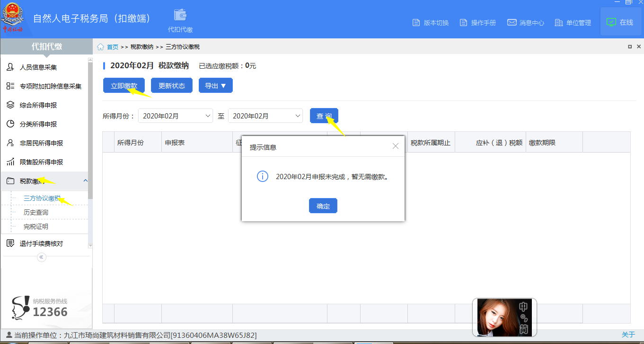The image size is (644, 344).
Task: Open the 消息中心 message center
Action: pyautogui.click(x=525, y=22)
